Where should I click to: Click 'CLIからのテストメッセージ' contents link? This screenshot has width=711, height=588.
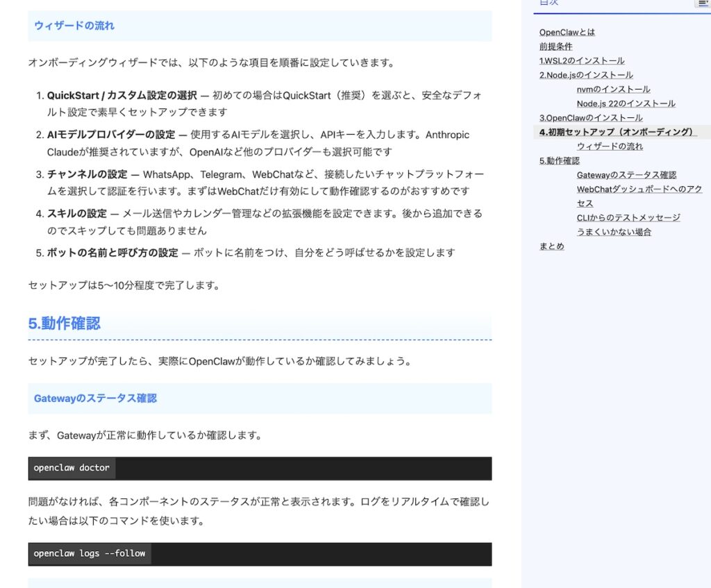pos(628,218)
